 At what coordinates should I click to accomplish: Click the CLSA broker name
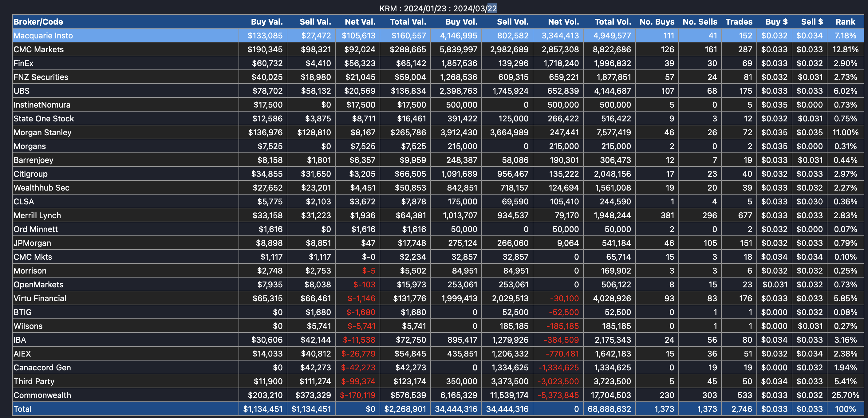point(24,201)
